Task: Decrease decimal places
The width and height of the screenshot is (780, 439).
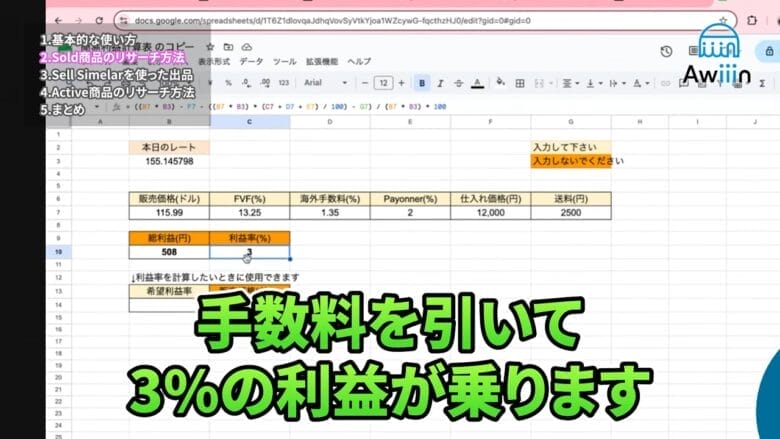Action: (x=246, y=83)
